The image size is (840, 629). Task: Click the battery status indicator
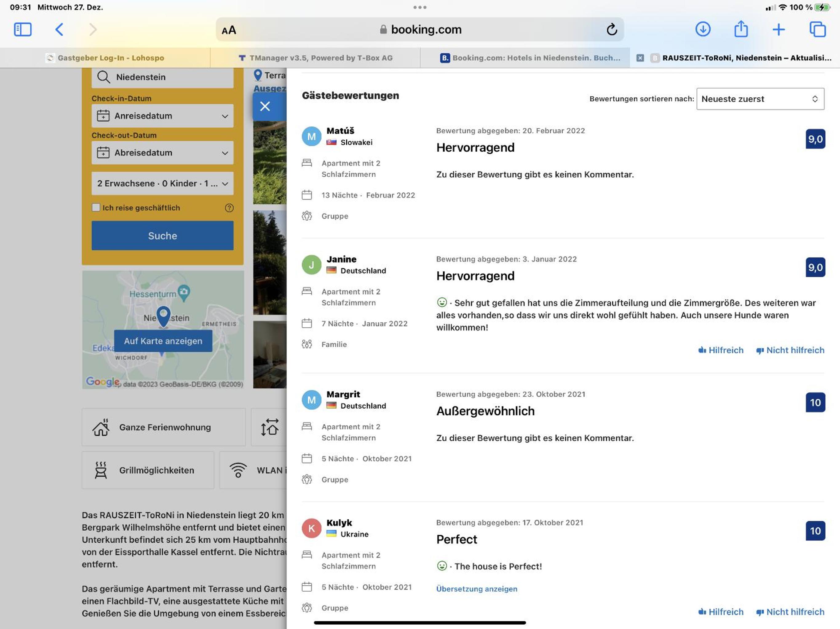point(822,7)
